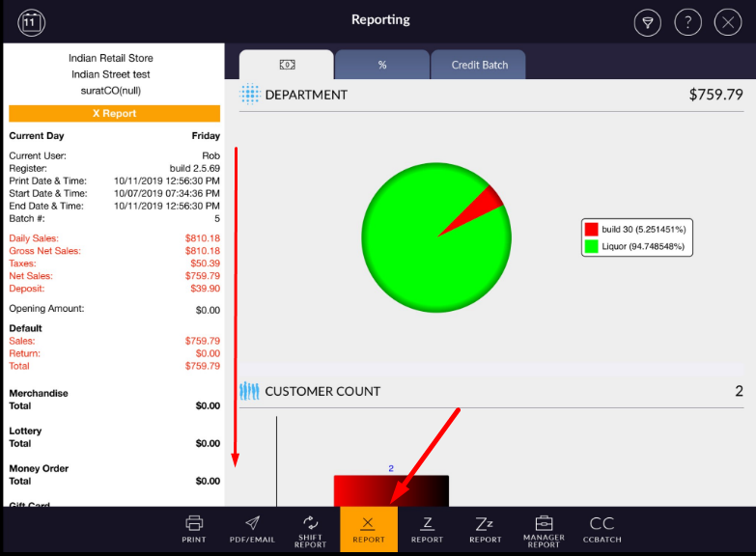756x556 pixels.
Task: Click the green Liquor legend swatch
Action: pyautogui.click(x=591, y=246)
